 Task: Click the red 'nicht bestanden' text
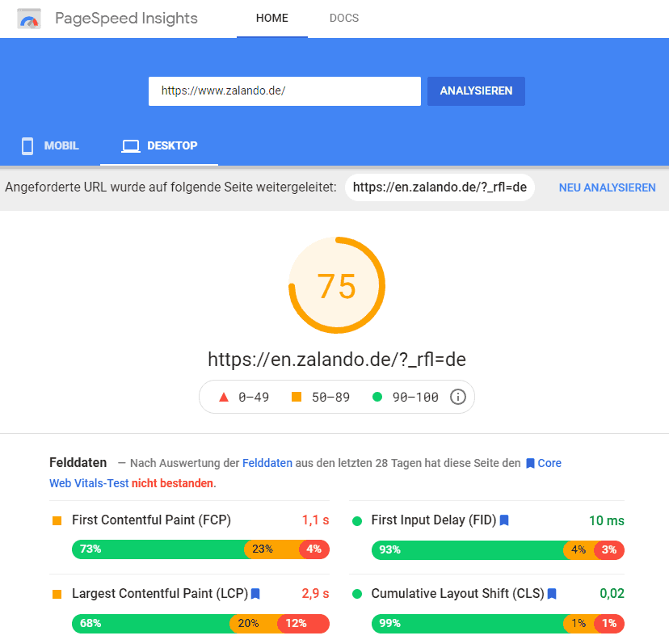172,483
